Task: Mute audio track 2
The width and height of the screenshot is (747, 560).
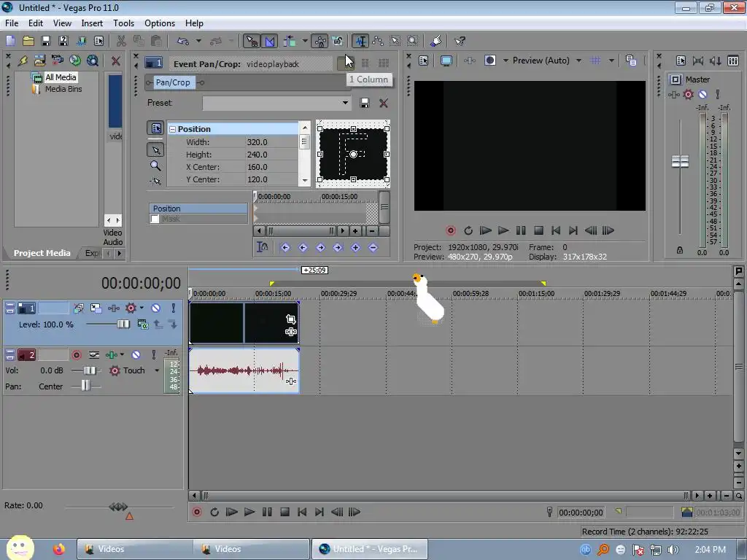Action: [x=136, y=355]
